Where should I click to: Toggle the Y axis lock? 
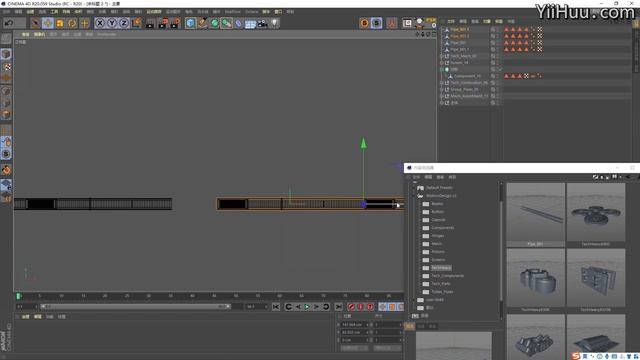point(112,23)
